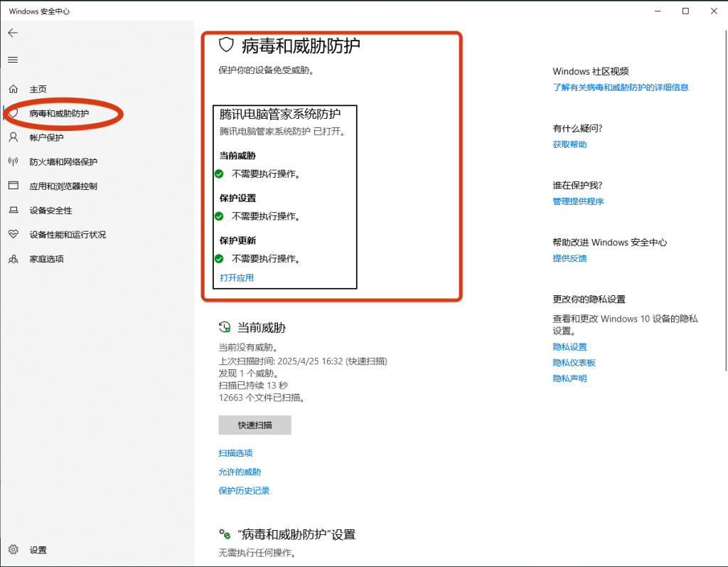This screenshot has width=728, height=567.
Task: Open 防火墙和网络保护 section
Action: pyautogui.click(x=63, y=161)
